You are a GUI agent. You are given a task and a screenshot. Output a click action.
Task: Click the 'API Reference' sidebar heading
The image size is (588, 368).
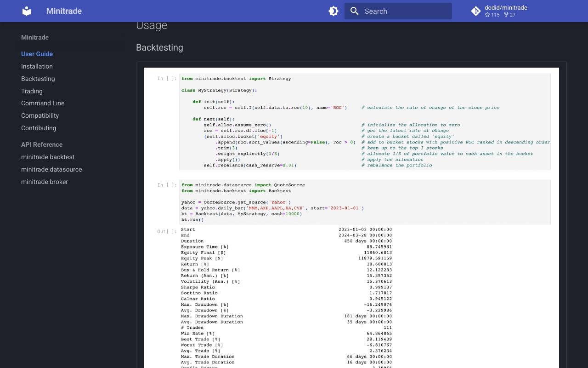click(42, 144)
